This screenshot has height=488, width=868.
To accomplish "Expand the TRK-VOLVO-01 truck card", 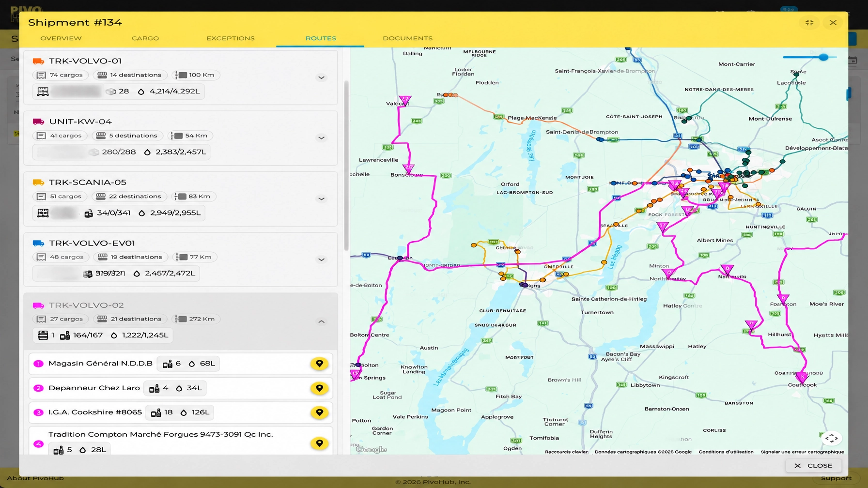I will pyautogui.click(x=321, y=77).
